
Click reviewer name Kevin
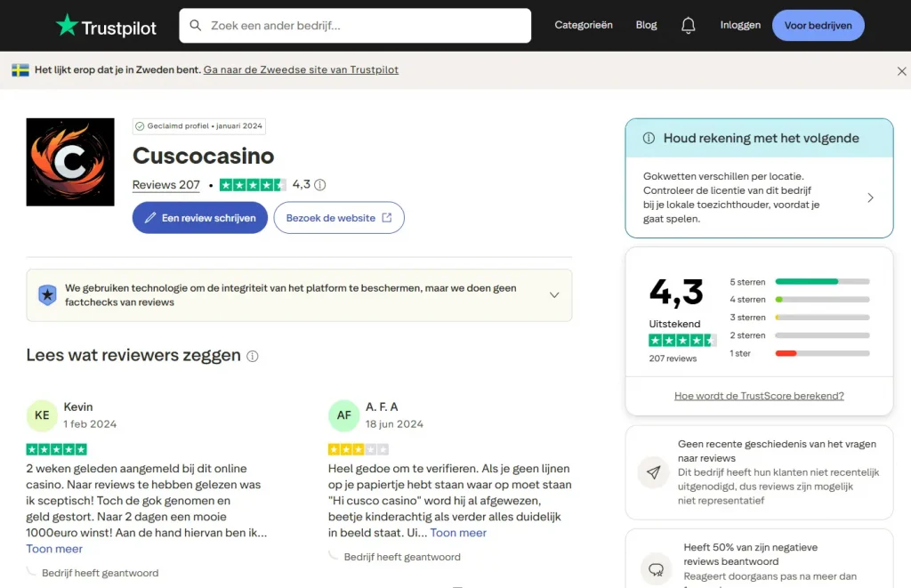78,407
